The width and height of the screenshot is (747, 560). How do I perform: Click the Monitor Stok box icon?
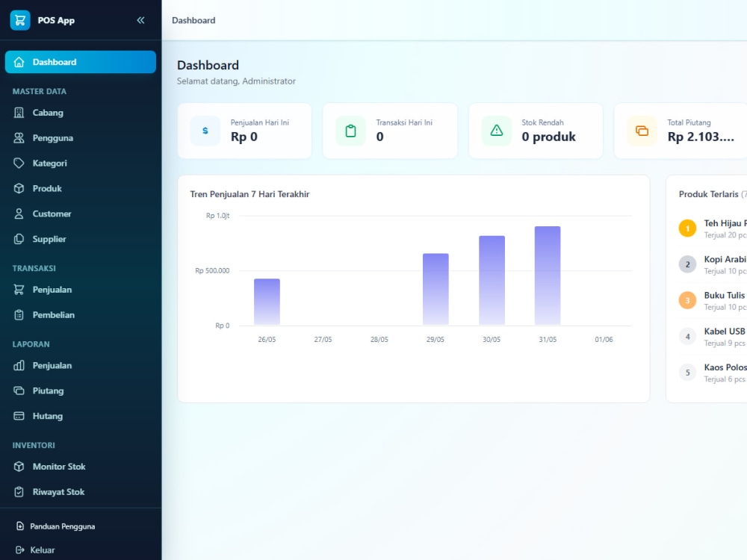[x=19, y=467]
